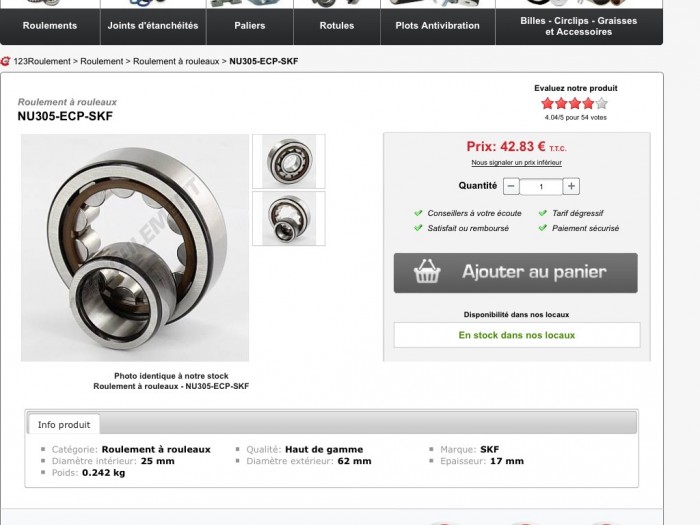700x525 pixels.
Task: Click the shopping basket icon on add button
Action: point(427,271)
